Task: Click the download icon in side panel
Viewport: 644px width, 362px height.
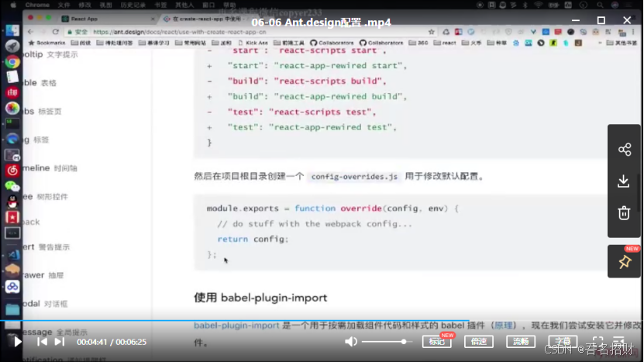Action: 624,181
